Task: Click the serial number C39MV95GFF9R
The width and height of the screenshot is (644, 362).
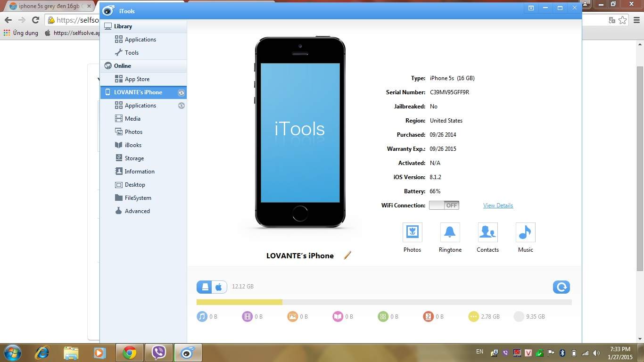Action: point(449,92)
